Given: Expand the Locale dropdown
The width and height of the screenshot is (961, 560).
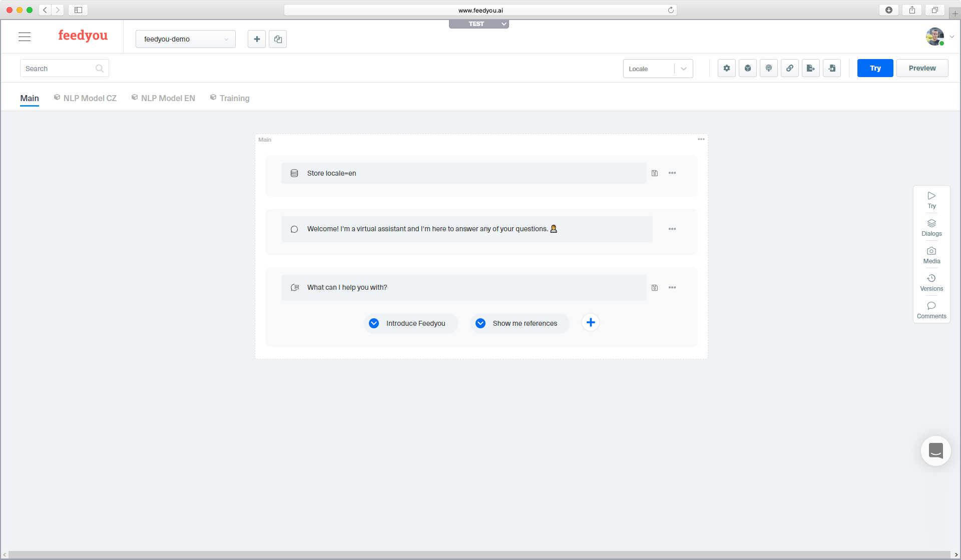Looking at the screenshot, I should 683,69.
